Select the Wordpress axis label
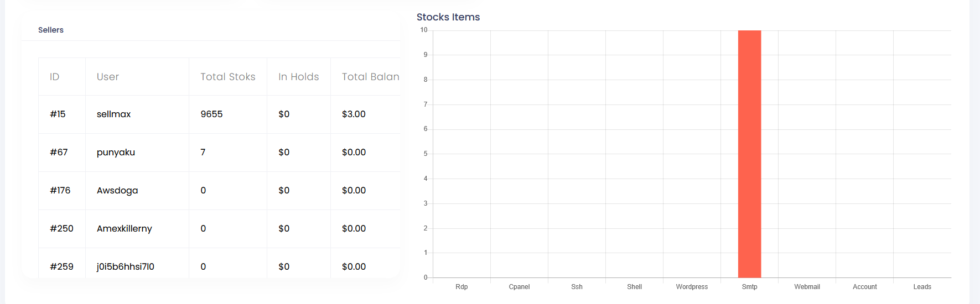980x304 pixels. [692, 287]
